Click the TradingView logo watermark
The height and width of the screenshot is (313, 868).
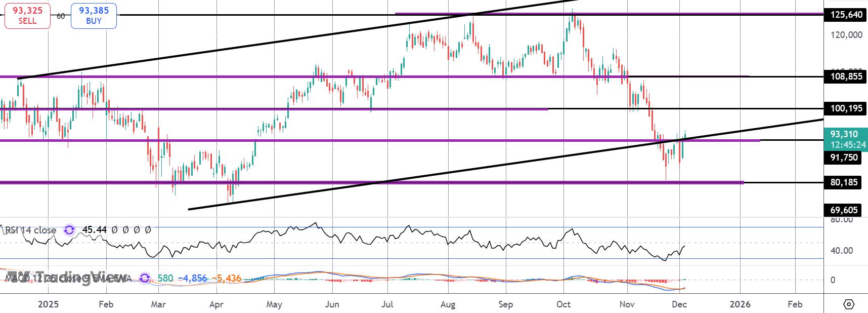click(x=65, y=278)
